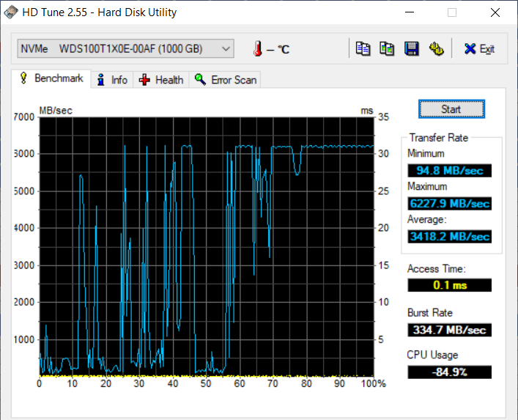Click the Minimum 94.8 MB/sec value
Screen dimensions: 518x420
(x=450, y=171)
